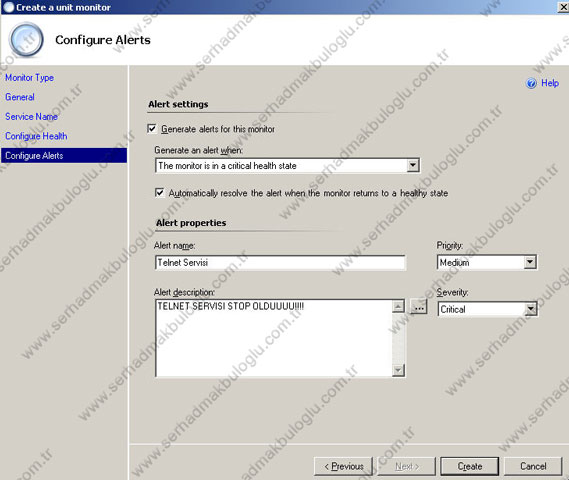569x480 pixels.
Task: Click the Cancel button
Action: [533, 466]
